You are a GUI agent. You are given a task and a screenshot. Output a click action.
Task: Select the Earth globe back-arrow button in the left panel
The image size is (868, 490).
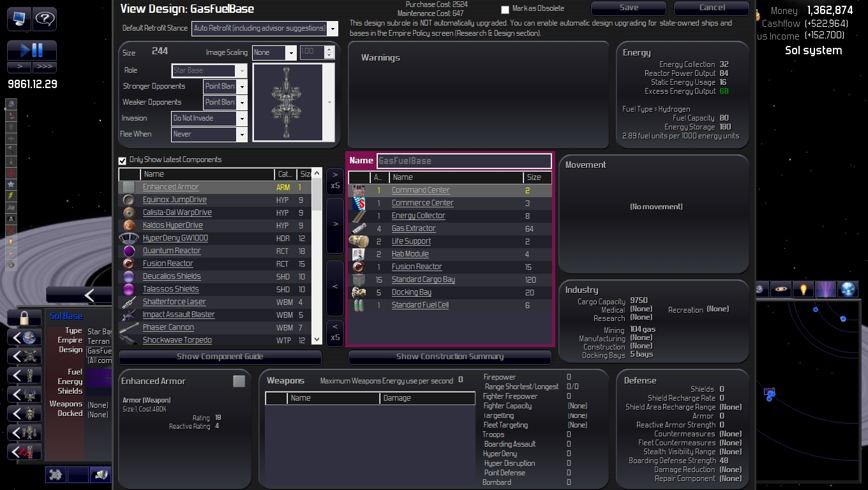24,338
